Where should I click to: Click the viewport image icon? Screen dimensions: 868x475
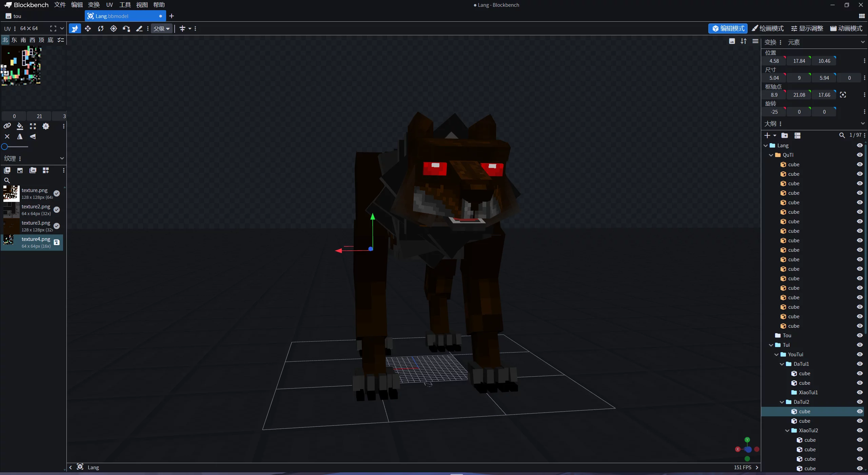(x=732, y=41)
